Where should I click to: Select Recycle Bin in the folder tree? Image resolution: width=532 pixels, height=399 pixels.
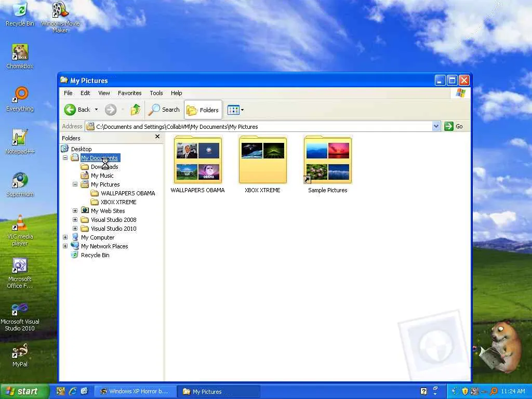point(95,255)
